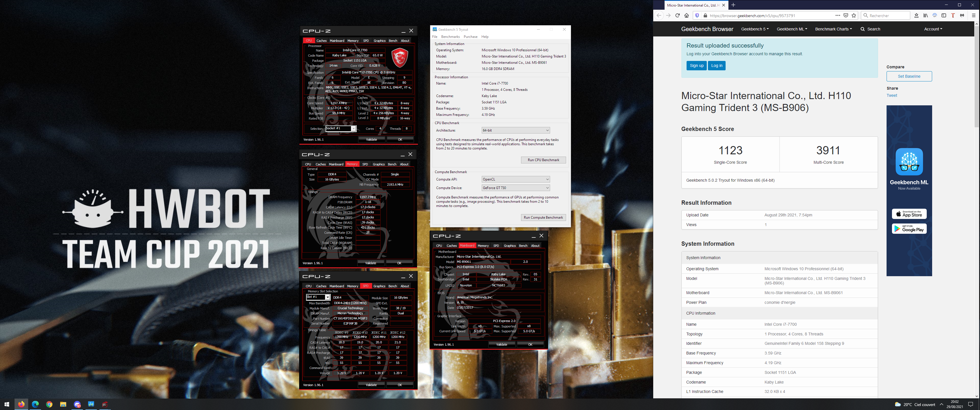This screenshot has width=980, height=410.
Task: Click the Sign up button
Action: point(696,66)
